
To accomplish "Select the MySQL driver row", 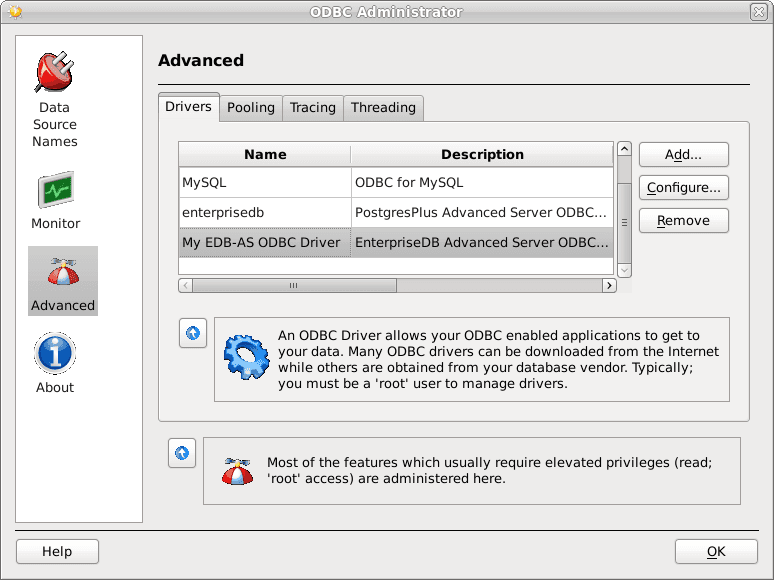I will [x=265, y=183].
